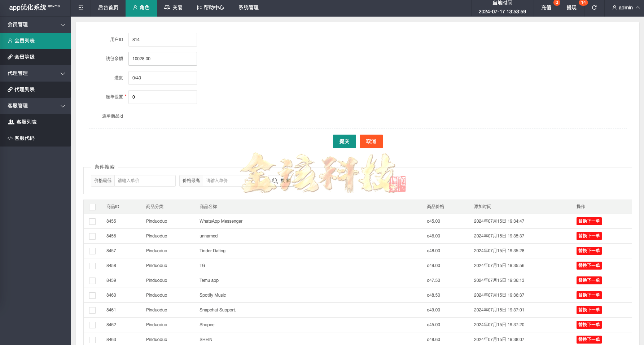Open 帮助中心 with the flag icon
The image size is (644, 345).
pos(210,8)
